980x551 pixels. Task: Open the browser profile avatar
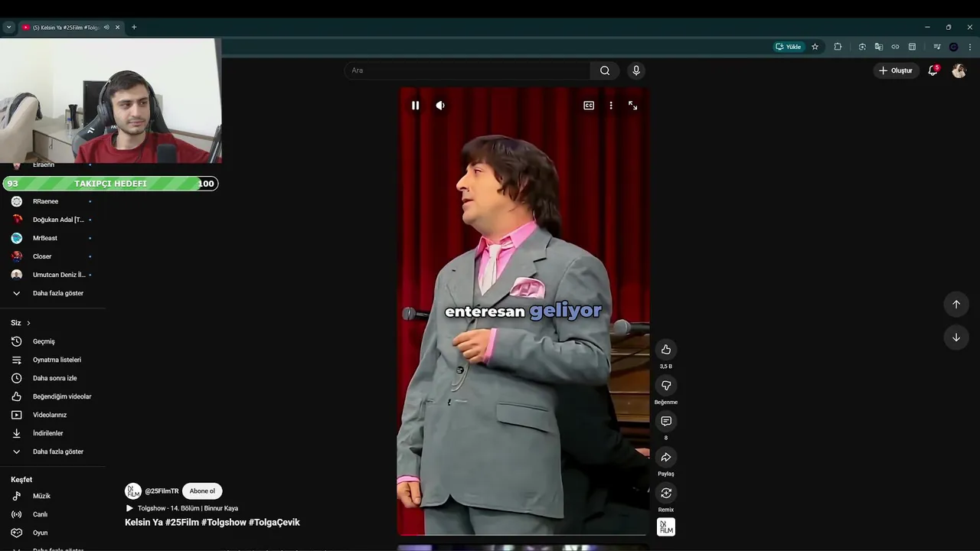pyautogui.click(x=953, y=47)
